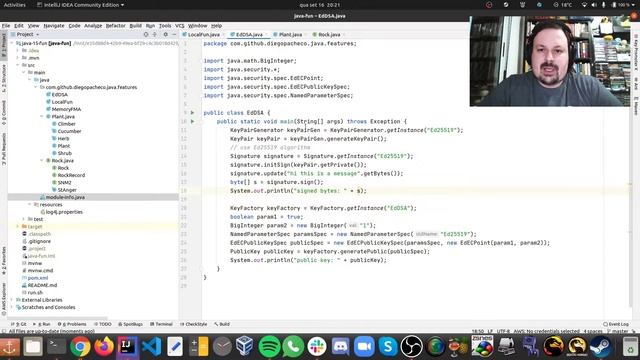Open the Analyze menu

[x=93, y=26]
